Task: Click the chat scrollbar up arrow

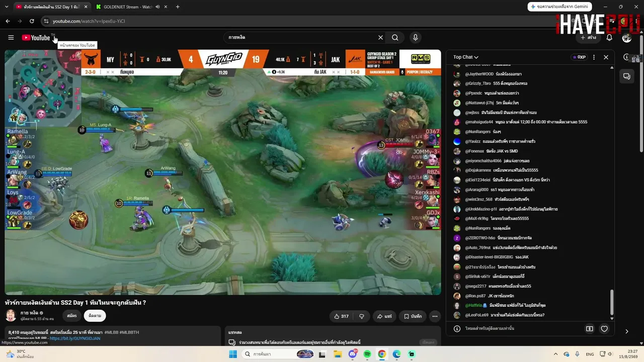Action: pos(612,67)
